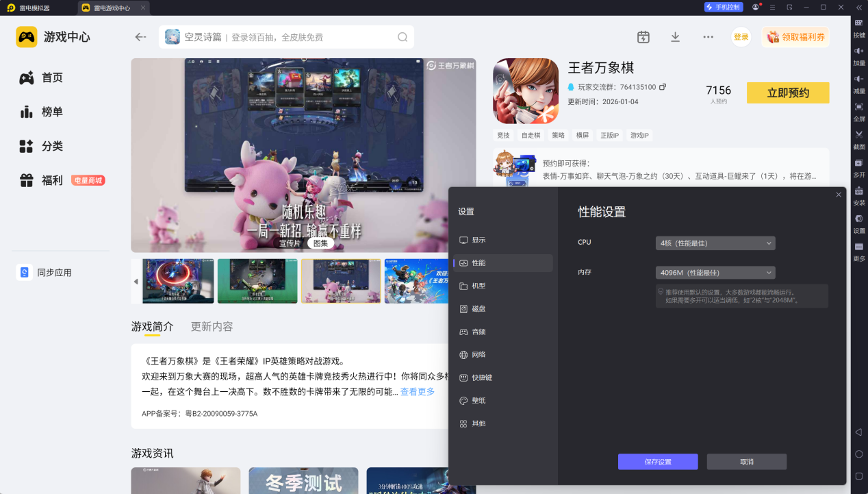Open the CPU 4核 dropdown
868x494 pixels.
(715, 243)
